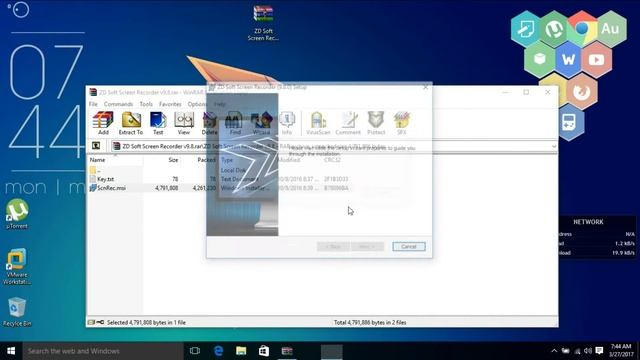
Task: Open the Commands menu
Action: click(118, 104)
